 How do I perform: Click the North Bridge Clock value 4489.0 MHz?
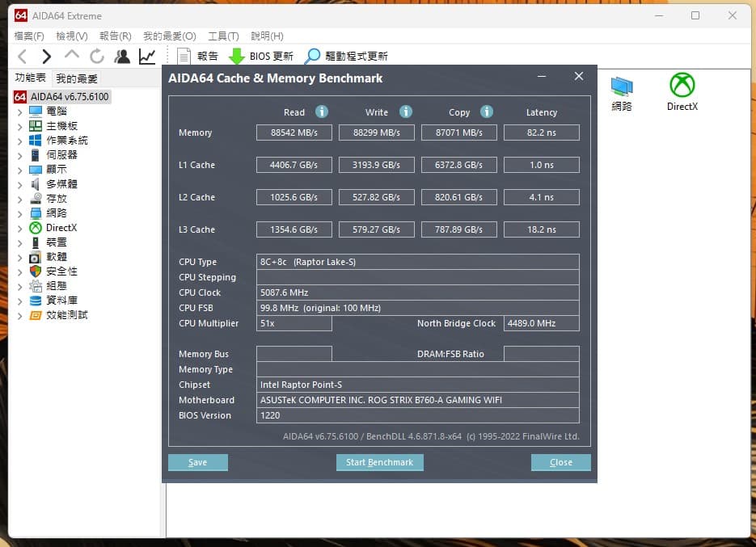point(542,323)
